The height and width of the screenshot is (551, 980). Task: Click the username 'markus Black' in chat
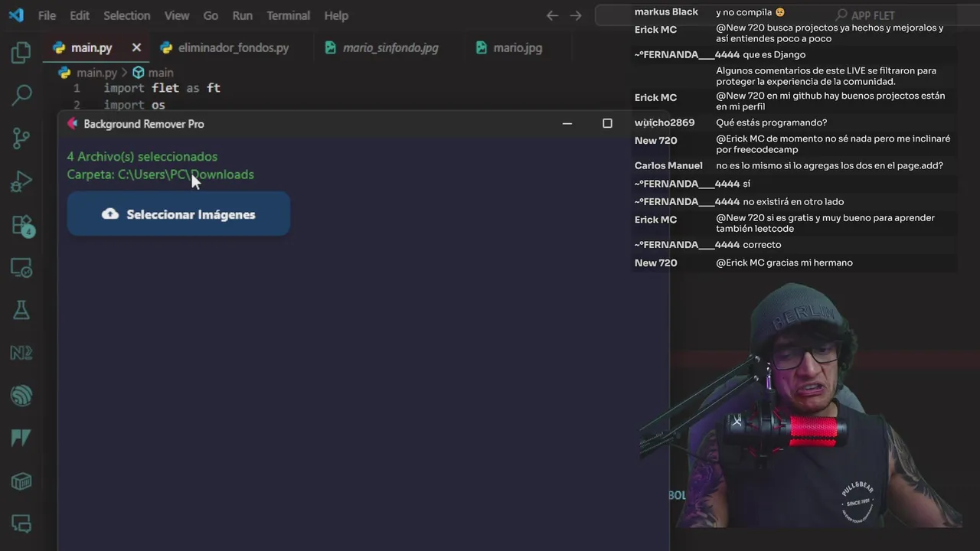point(666,11)
